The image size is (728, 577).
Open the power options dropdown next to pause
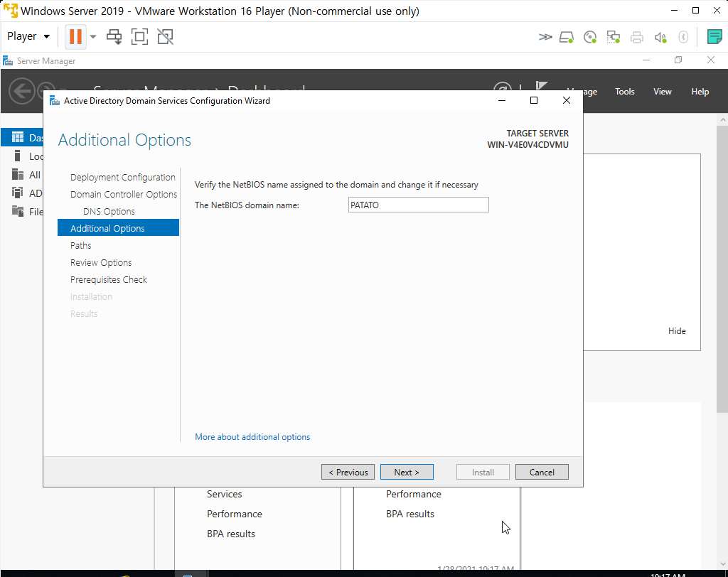93,37
